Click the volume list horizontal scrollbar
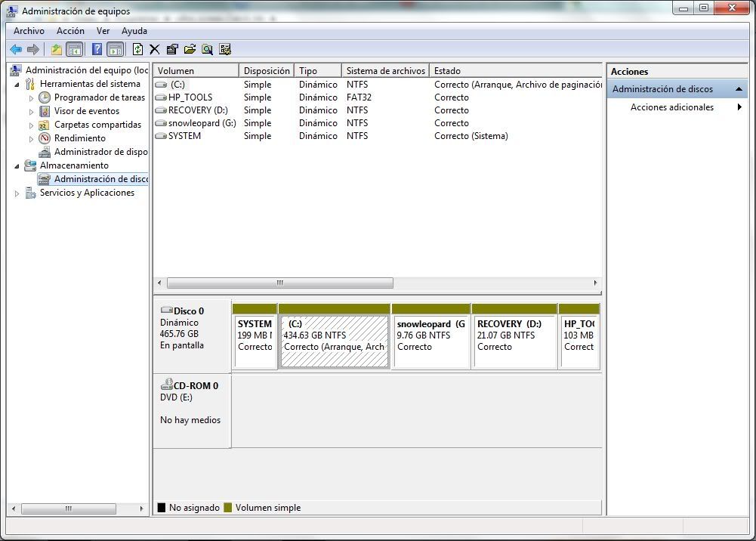 click(x=378, y=283)
